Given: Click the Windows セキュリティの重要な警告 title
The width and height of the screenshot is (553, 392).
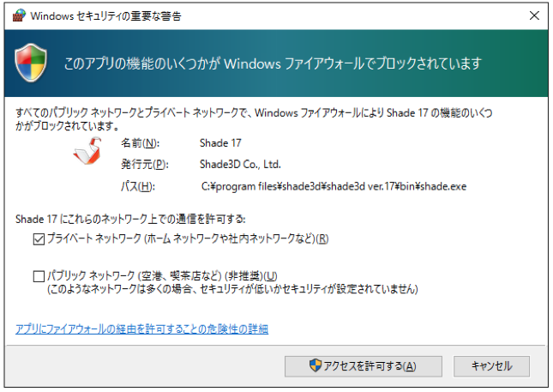Looking at the screenshot, I should (105, 16).
